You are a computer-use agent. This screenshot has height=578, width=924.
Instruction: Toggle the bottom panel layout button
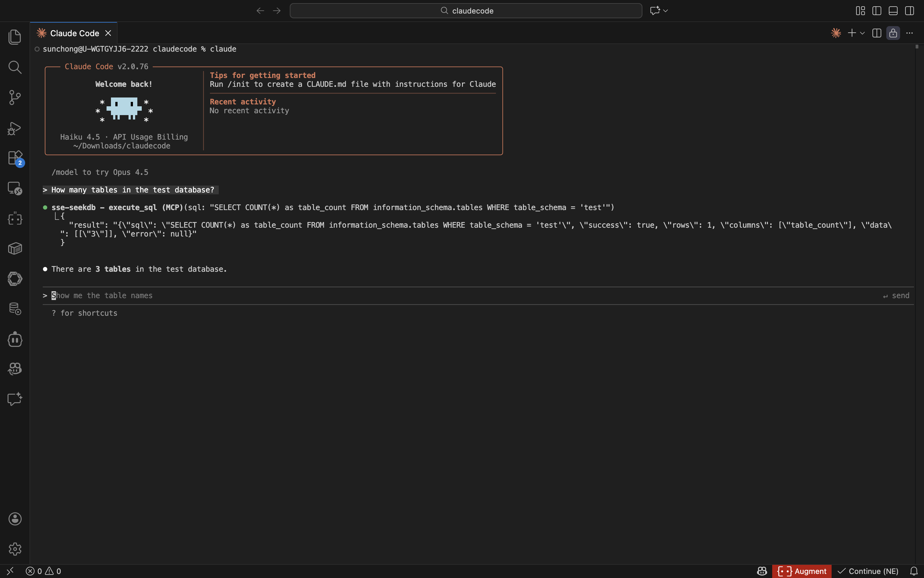pos(893,11)
